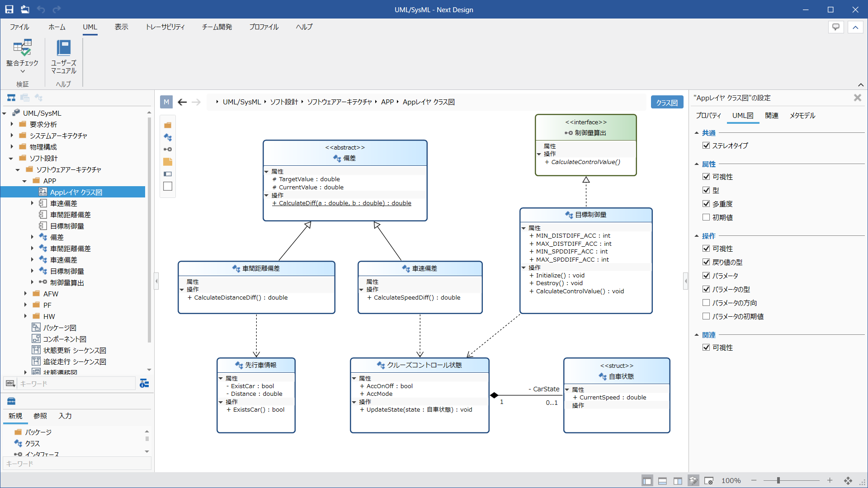The height and width of the screenshot is (488, 868).
Task: Toggle bottom pane layout icon in status bar
Action: [662, 481]
